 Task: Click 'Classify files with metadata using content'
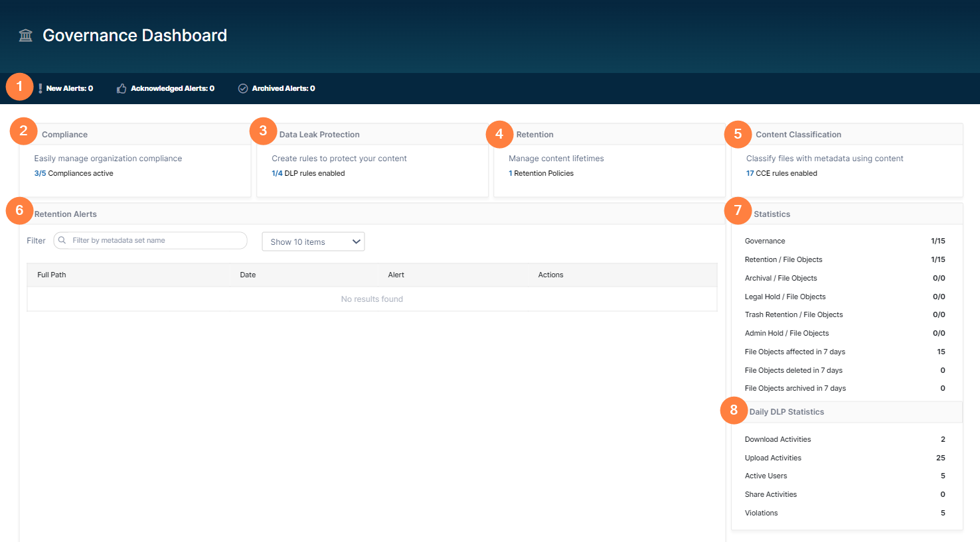825,159
